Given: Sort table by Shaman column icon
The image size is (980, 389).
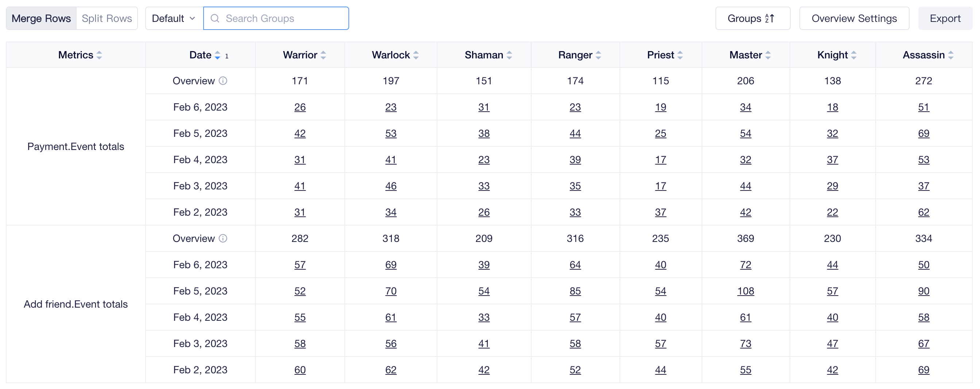Looking at the screenshot, I should click(509, 55).
